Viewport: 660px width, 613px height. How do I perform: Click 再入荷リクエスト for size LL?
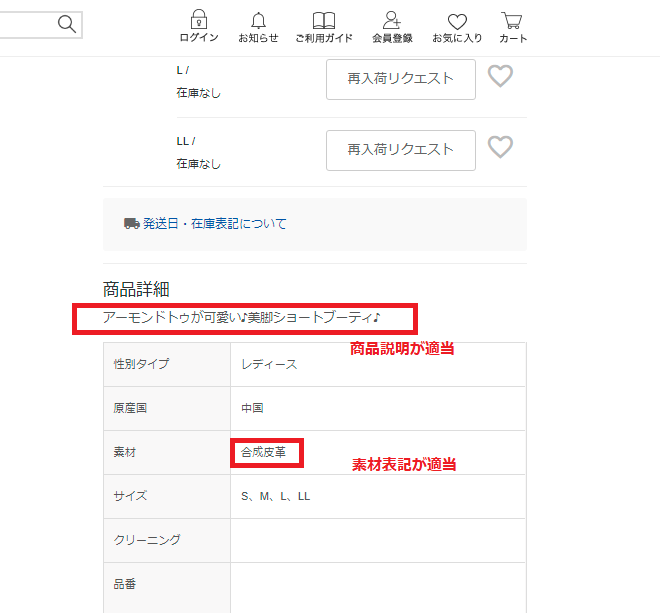pos(401,150)
